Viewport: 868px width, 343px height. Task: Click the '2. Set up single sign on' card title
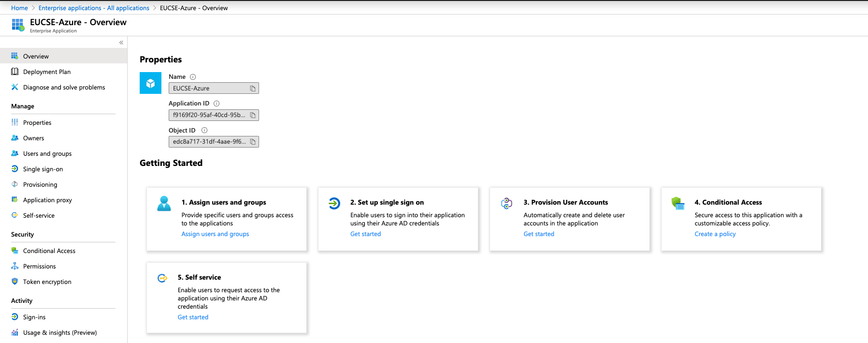(x=387, y=202)
